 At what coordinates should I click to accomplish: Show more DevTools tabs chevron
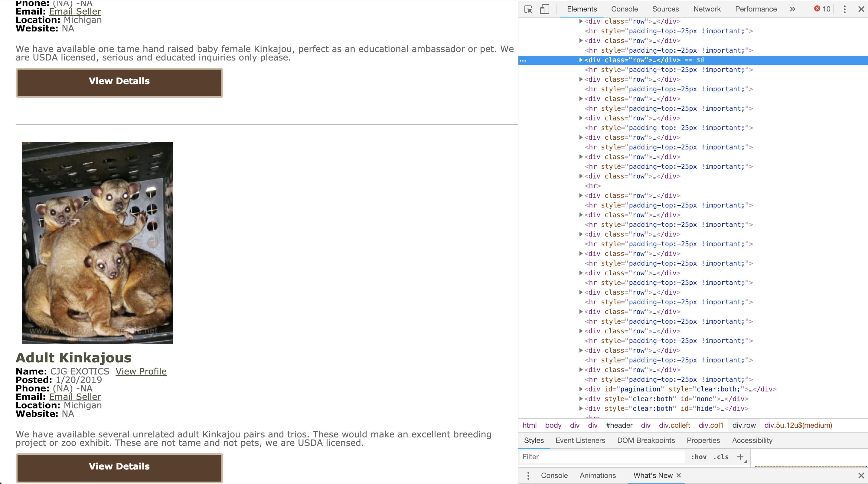792,9
